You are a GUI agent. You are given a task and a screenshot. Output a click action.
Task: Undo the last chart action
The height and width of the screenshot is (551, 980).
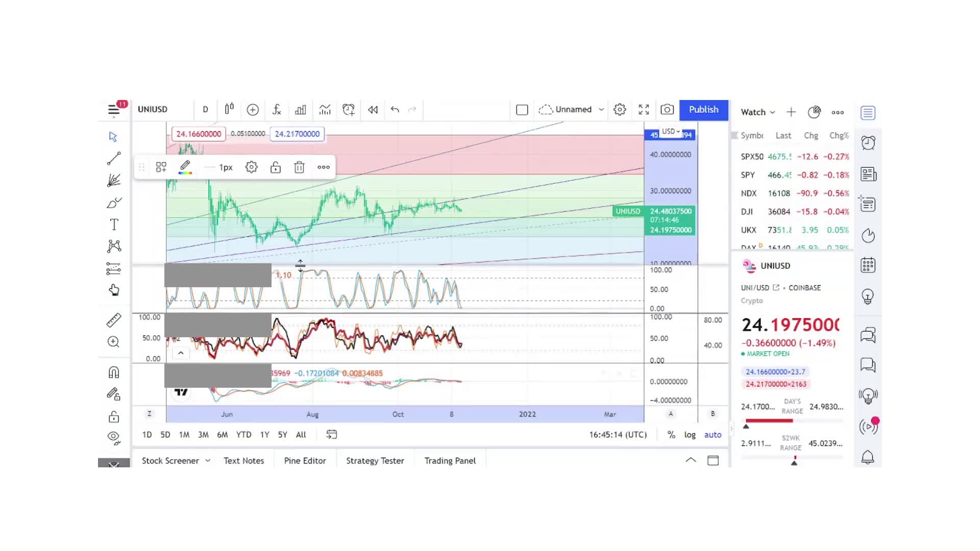click(x=395, y=109)
